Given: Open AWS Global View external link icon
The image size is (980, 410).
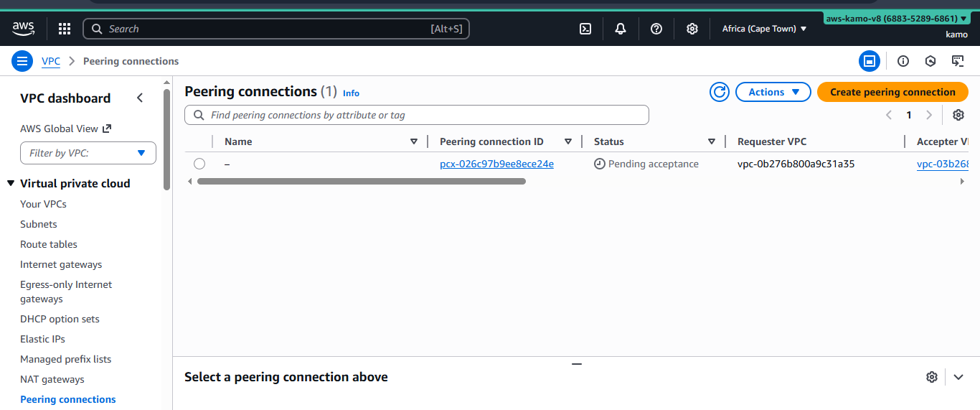Looking at the screenshot, I should [107, 129].
